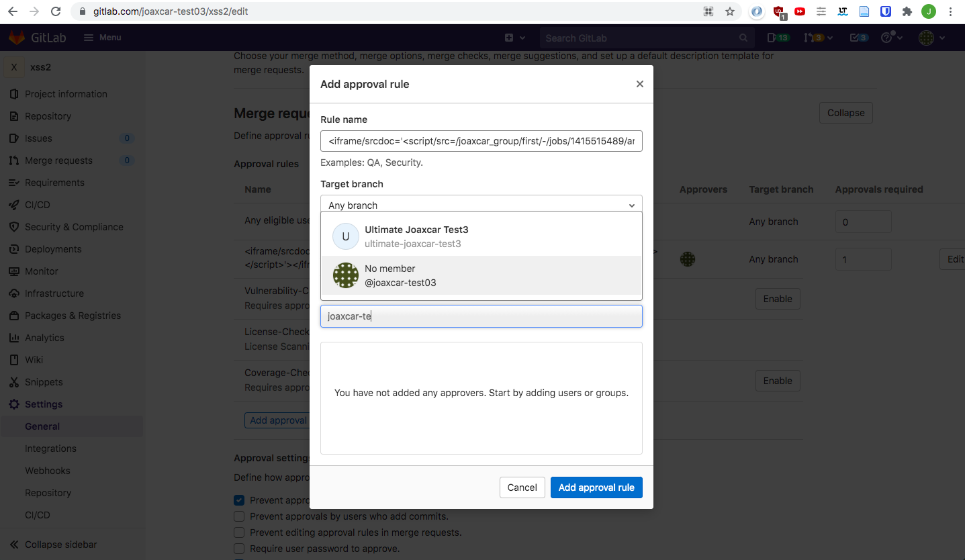Open the GitLab Menu

point(102,38)
